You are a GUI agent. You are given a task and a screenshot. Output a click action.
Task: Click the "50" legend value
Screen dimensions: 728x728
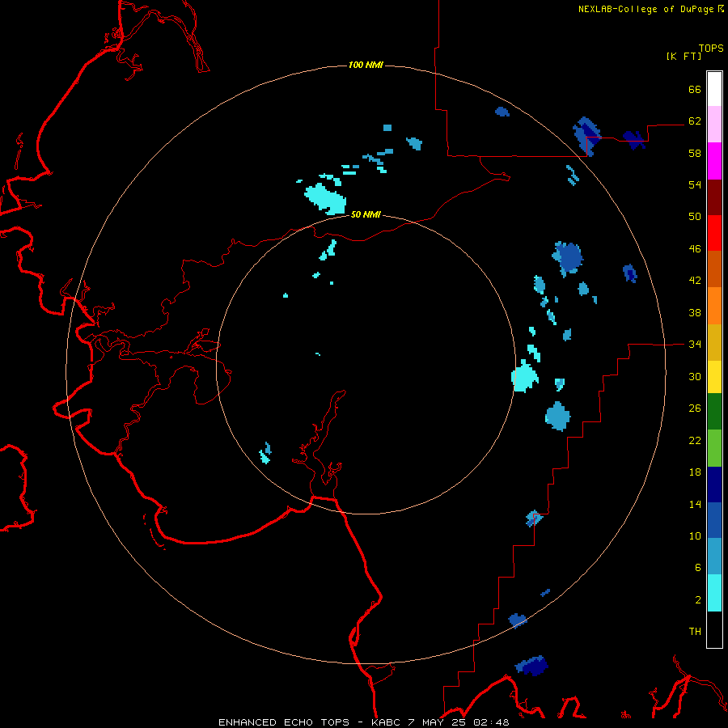695,216
